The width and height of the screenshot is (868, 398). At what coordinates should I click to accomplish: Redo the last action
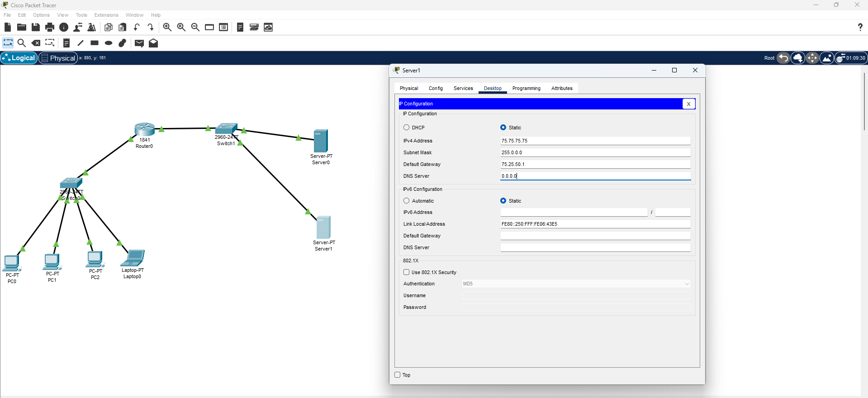pos(151,27)
